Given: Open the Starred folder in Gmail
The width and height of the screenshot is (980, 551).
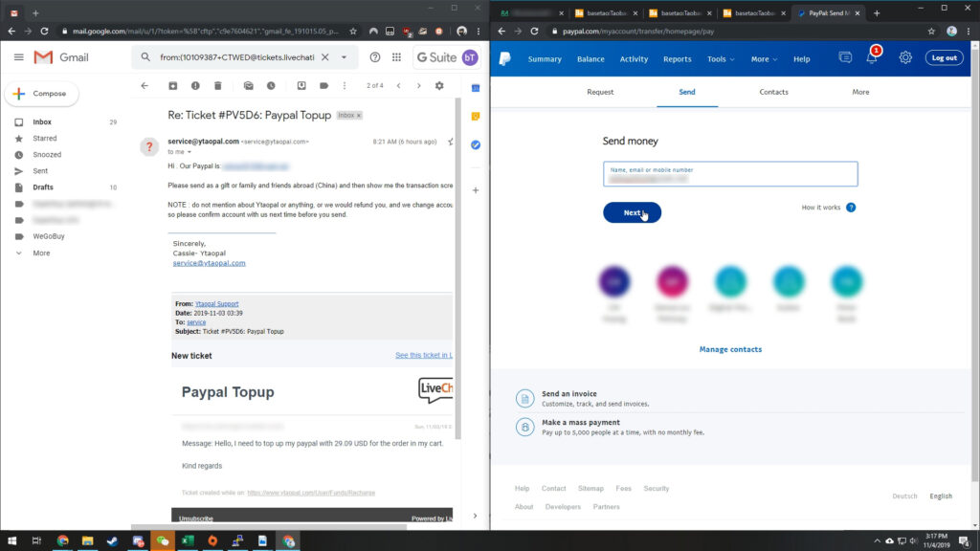Looking at the screenshot, I should pyautogui.click(x=44, y=138).
